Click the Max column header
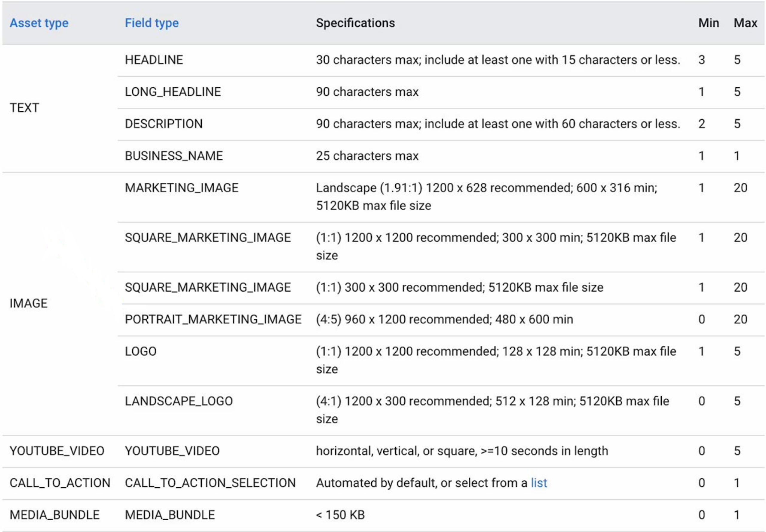 pyautogui.click(x=745, y=23)
